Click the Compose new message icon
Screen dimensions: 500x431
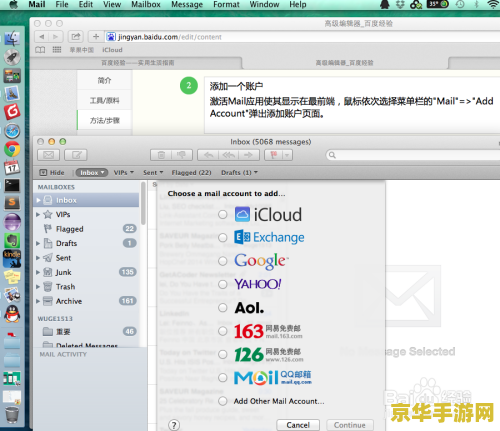click(76, 155)
